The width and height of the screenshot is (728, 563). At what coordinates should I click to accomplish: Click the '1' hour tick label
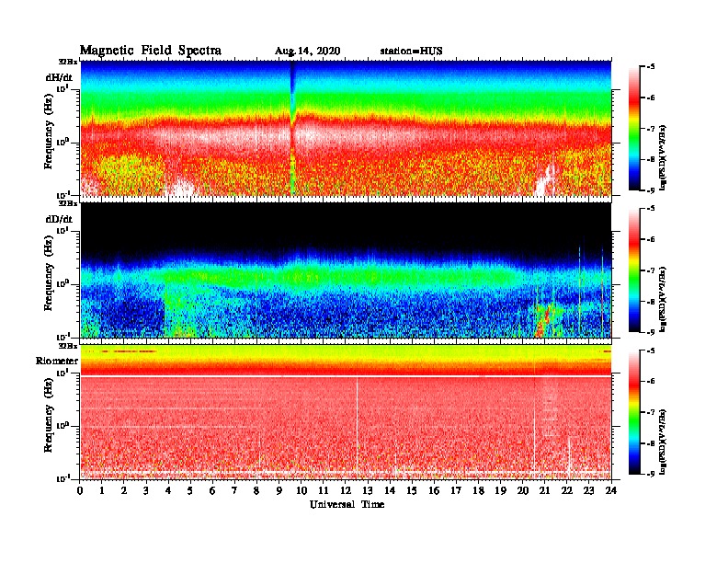(x=102, y=491)
